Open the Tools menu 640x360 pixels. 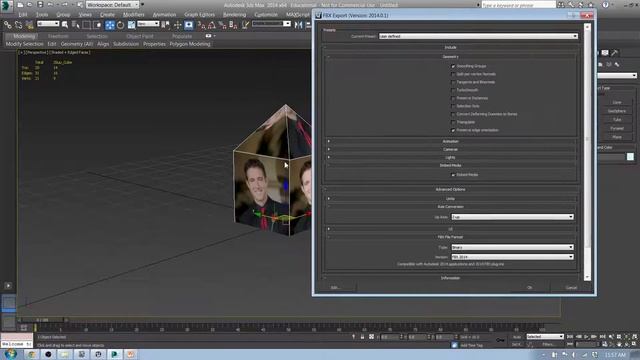click(x=42, y=15)
